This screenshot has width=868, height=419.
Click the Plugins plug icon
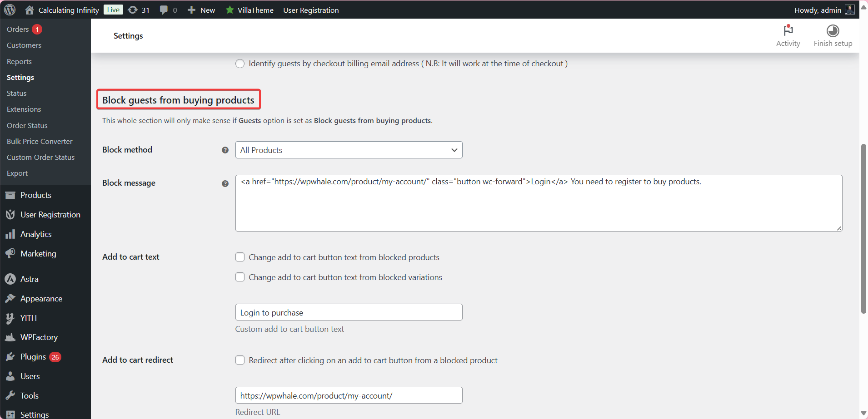pyautogui.click(x=10, y=357)
